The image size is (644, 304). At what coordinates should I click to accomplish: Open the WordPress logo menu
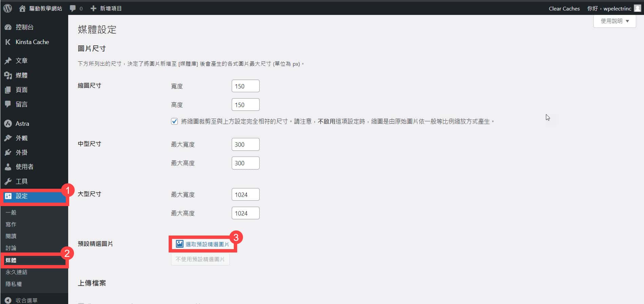(x=8, y=8)
